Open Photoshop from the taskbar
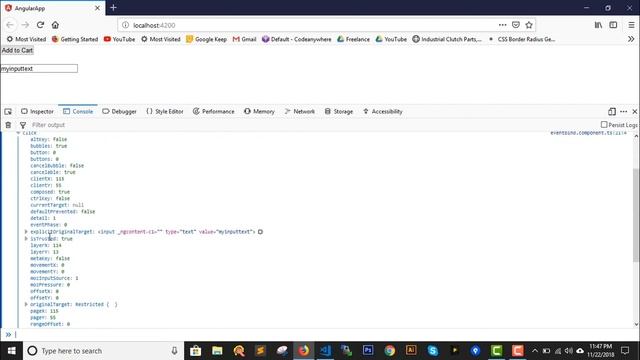This screenshot has width=640, height=360. (368, 351)
